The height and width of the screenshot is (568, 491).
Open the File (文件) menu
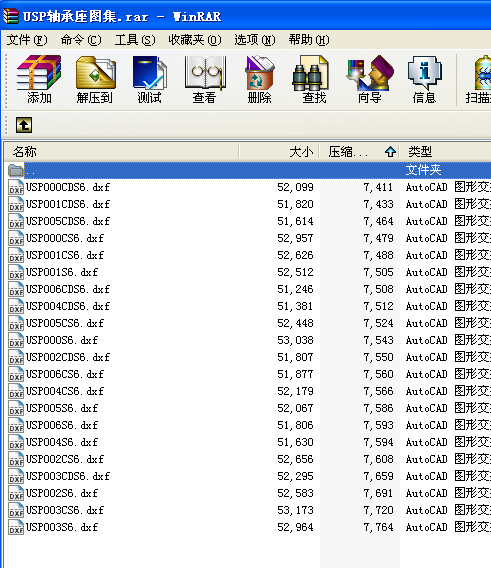(x=27, y=40)
